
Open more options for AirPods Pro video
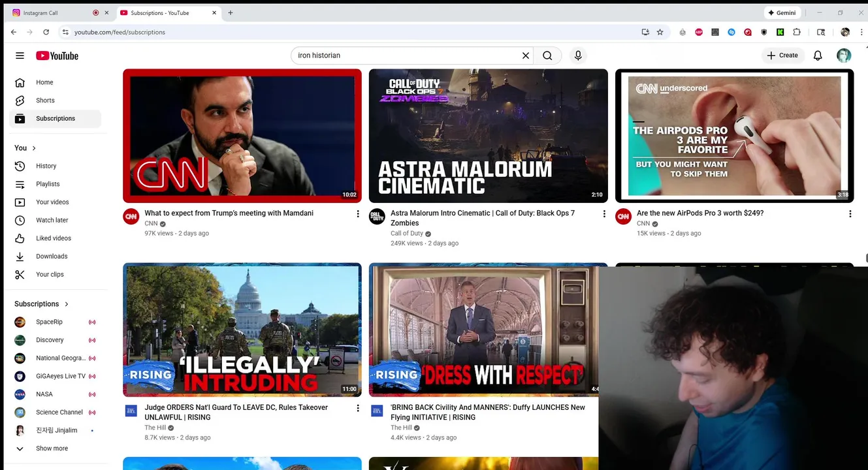click(x=850, y=214)
